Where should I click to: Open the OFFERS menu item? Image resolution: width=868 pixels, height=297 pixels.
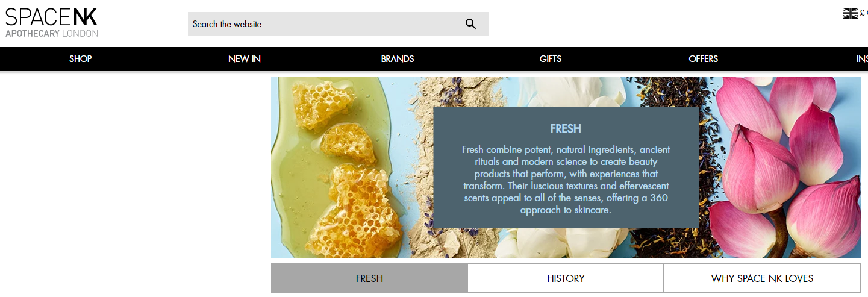(704, 59)
